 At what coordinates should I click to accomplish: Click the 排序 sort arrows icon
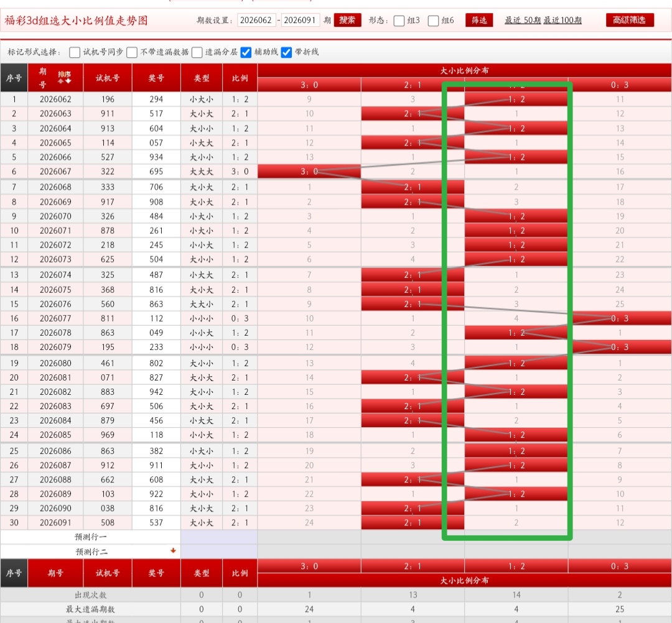click(65, 78)
